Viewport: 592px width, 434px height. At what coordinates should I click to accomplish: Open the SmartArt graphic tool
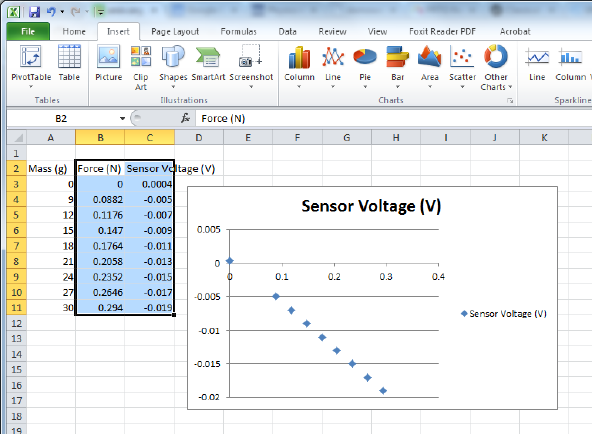pos(208,63)
